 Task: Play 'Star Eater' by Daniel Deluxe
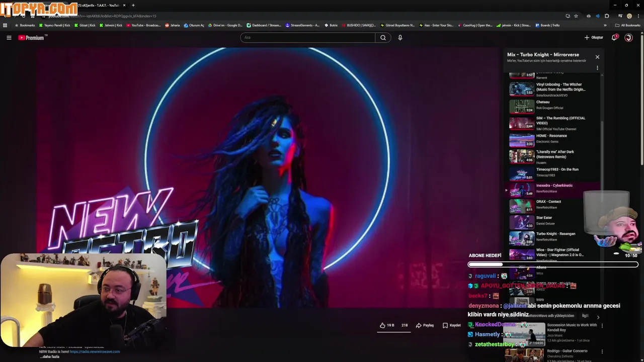[553, 221]
